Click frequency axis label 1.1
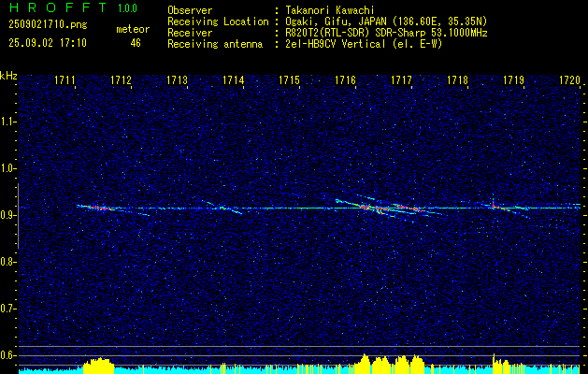 point(8,122)
